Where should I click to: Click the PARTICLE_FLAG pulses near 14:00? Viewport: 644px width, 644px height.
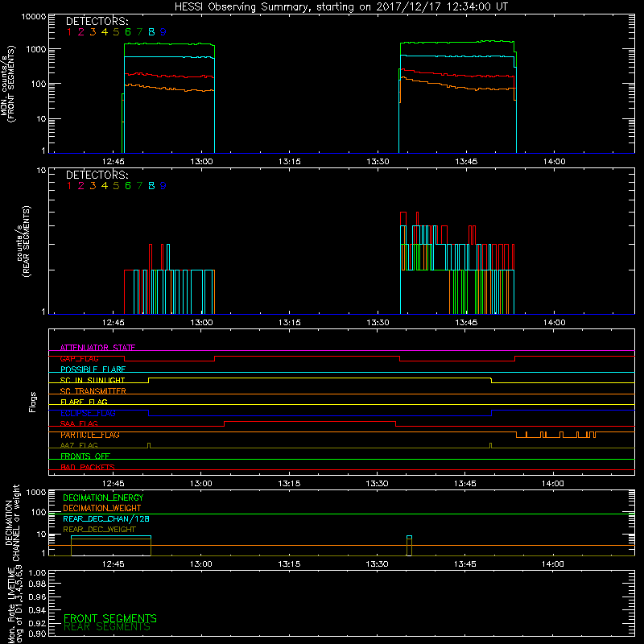tap(555, 435)
